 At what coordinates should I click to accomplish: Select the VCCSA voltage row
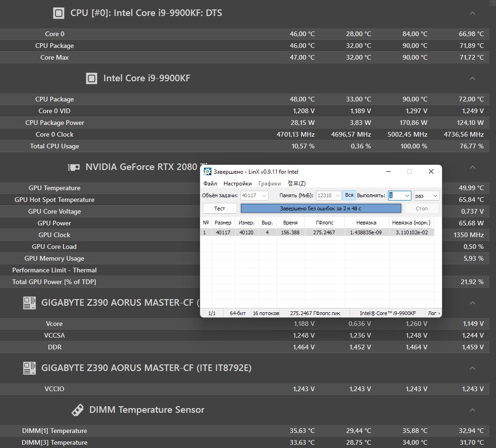[x=245, y=336]
